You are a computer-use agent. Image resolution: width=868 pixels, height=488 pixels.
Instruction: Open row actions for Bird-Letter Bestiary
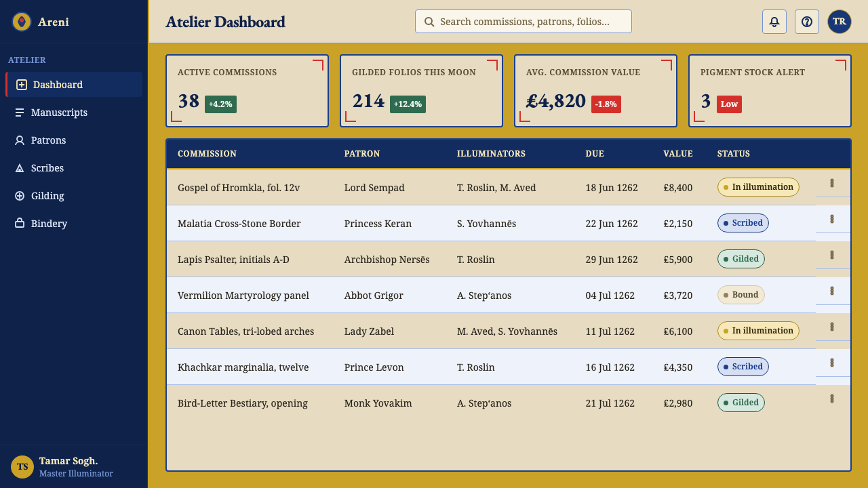[x=832, y=399]
